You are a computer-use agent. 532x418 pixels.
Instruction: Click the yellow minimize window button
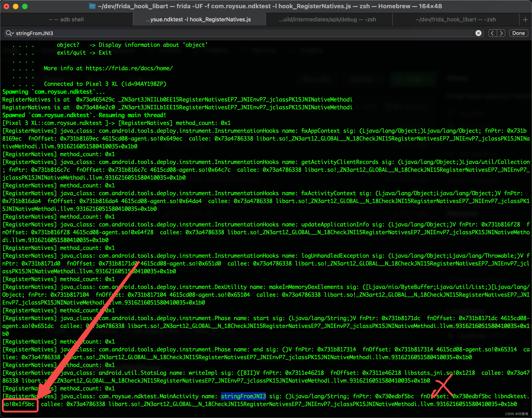[x=16, y=6]
